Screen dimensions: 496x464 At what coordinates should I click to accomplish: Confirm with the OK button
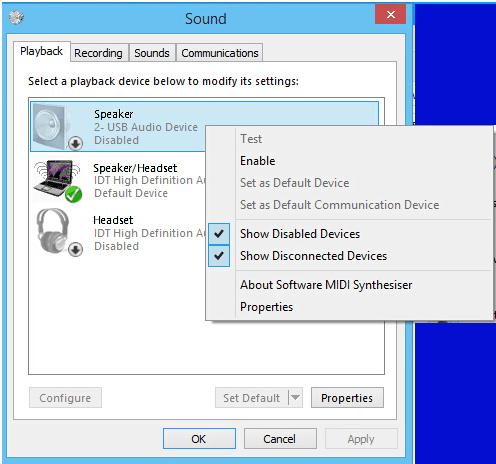199,439
